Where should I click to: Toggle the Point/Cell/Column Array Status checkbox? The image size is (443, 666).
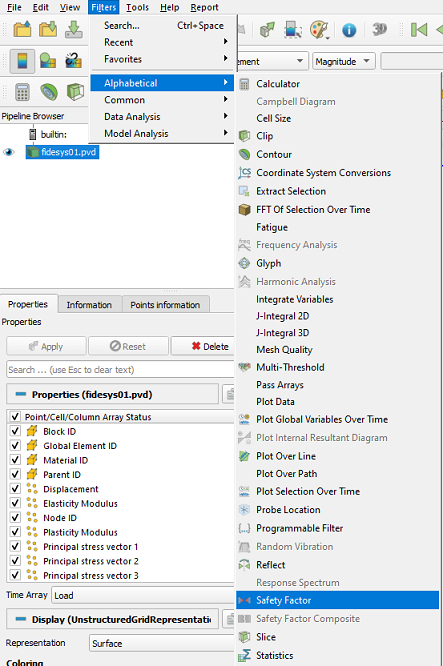[x=15, y=416]
